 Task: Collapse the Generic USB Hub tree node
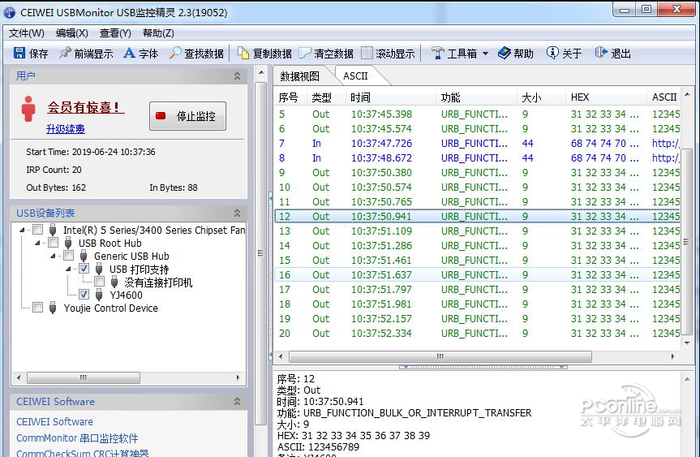[x=53, y=256]
